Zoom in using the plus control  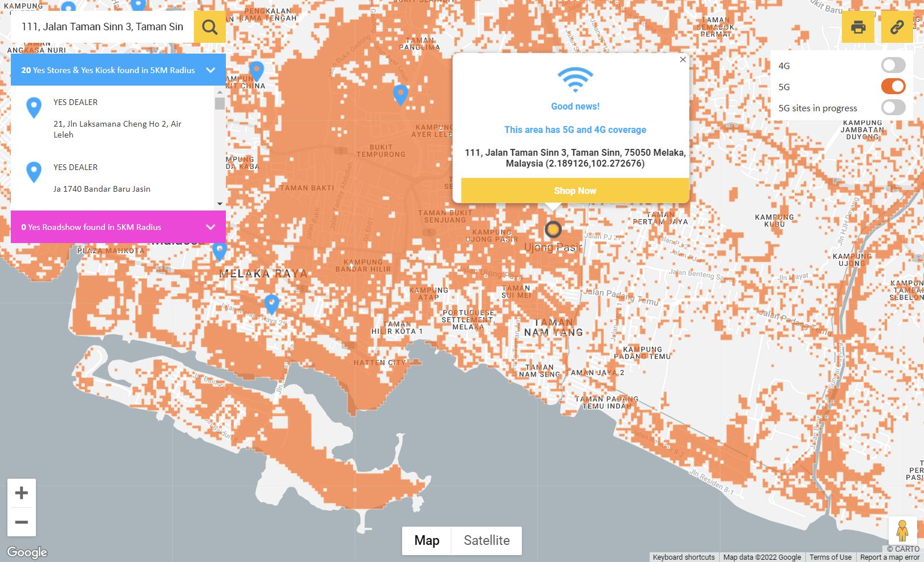[22, 493]
